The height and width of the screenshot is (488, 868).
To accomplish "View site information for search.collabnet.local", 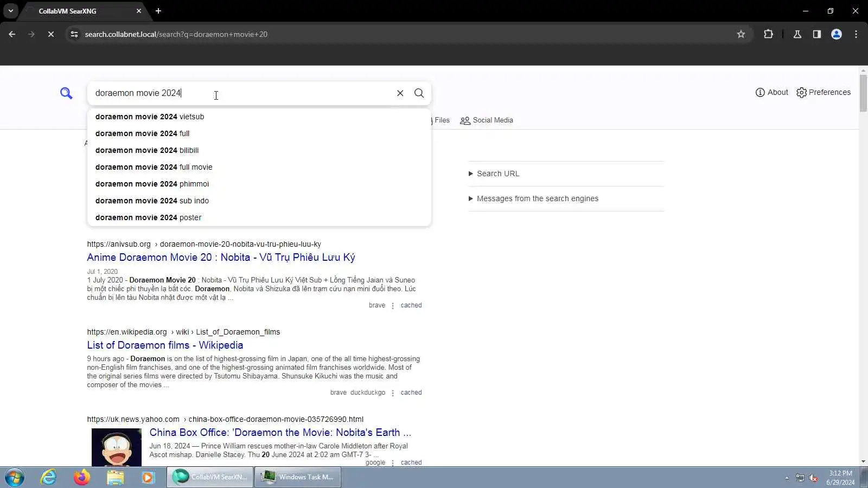I will (x=74, y=34).
